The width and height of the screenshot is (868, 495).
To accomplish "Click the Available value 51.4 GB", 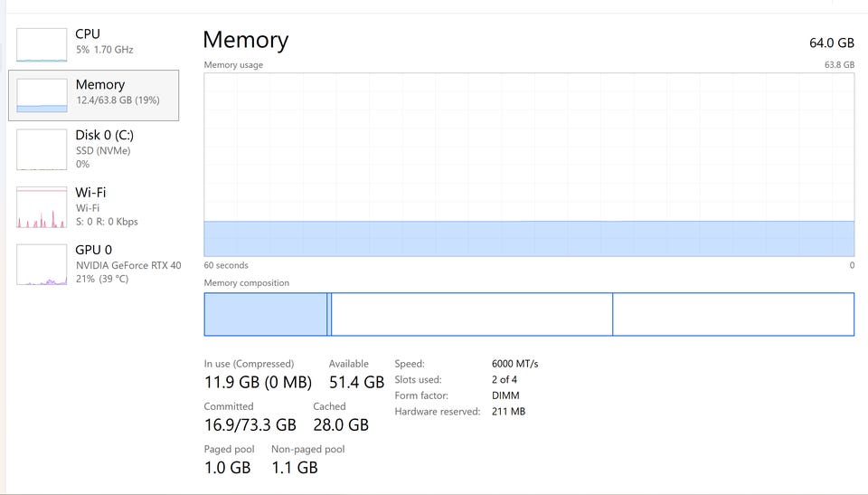I will (x=356, y=382).
